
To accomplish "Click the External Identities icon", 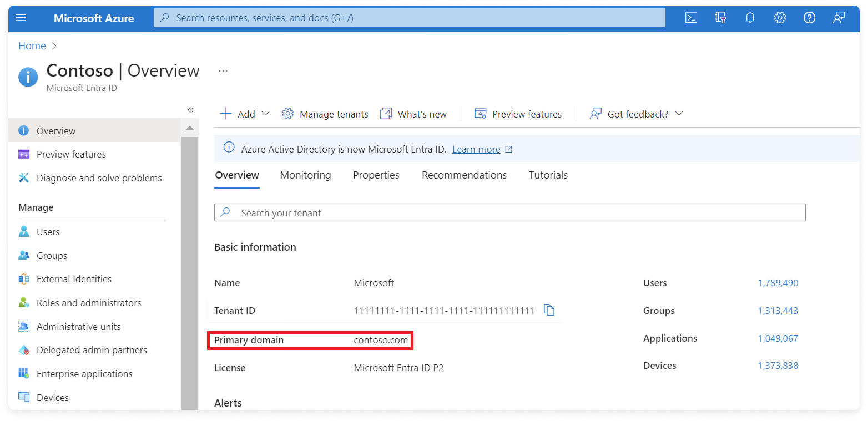I will pos(24,279).
